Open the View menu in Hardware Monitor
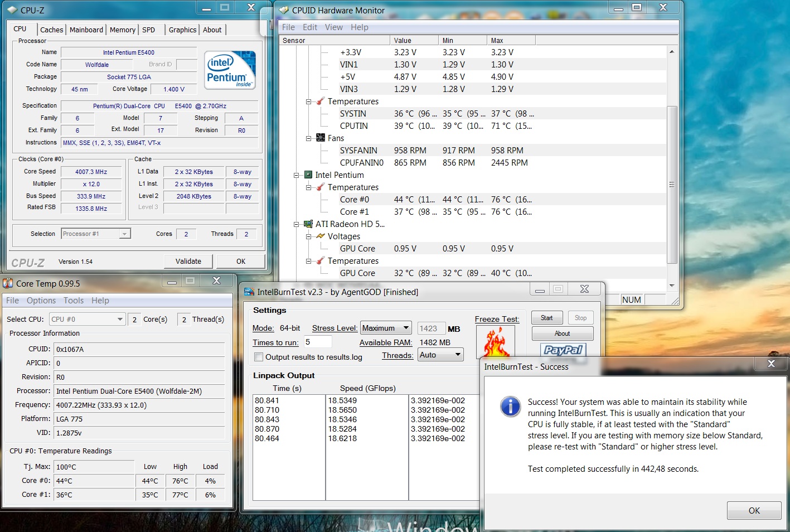790x532 pixels. (334, 27)
